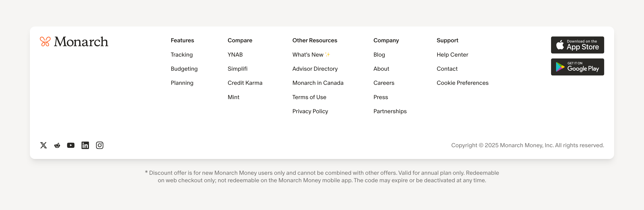View Monarch's LinkedIn page

(x=85, y=145)
